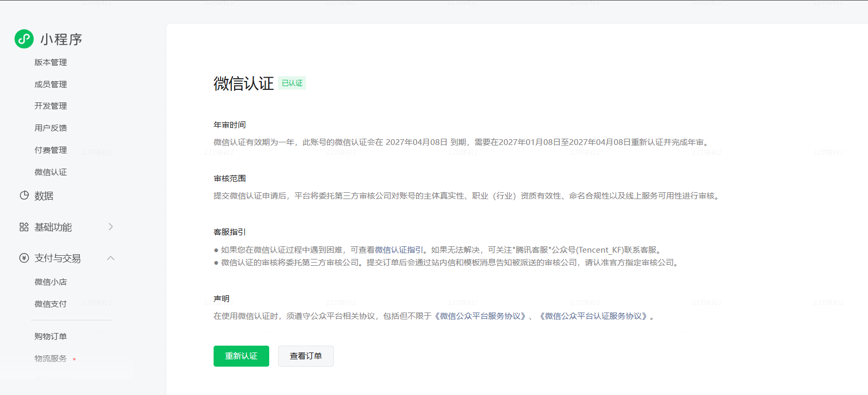Open 用户反馈 menu item
The width and height of the screenshot is (868, 395).
(x=51, y=128)
